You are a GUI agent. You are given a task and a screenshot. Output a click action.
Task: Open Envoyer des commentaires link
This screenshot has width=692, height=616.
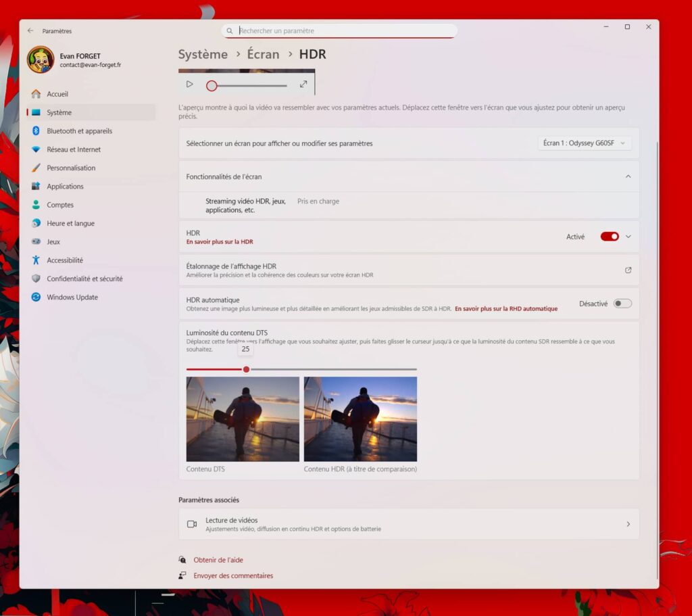233,576
